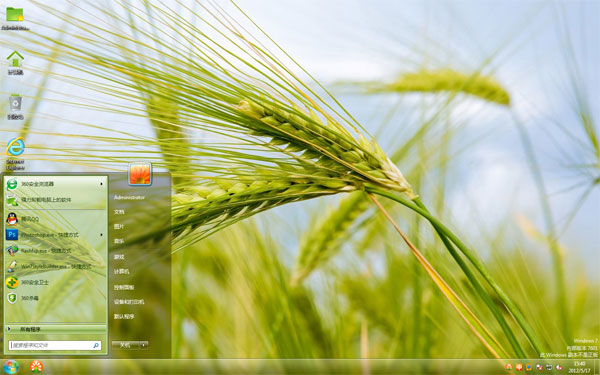Open the green folder desktop icon
Viewport: 600px width, 375px height.
point(15,18)
